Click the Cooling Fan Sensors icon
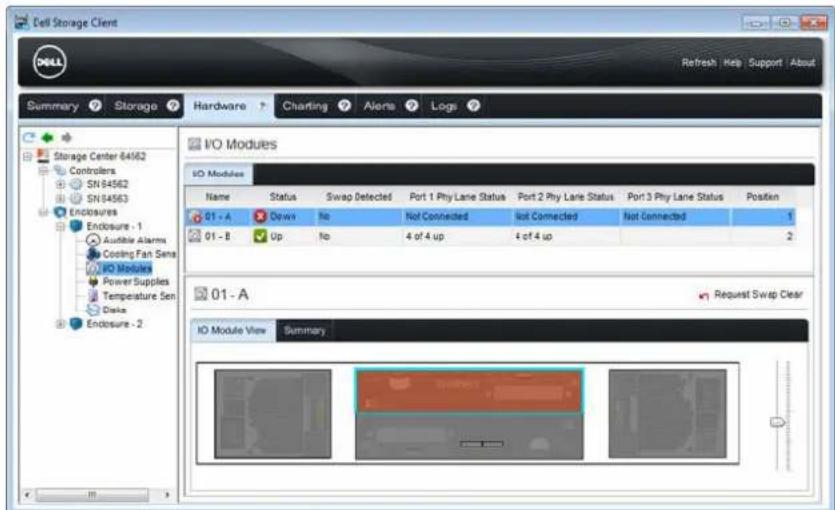This screenshot has height=510, width=835. coord(93,254)
